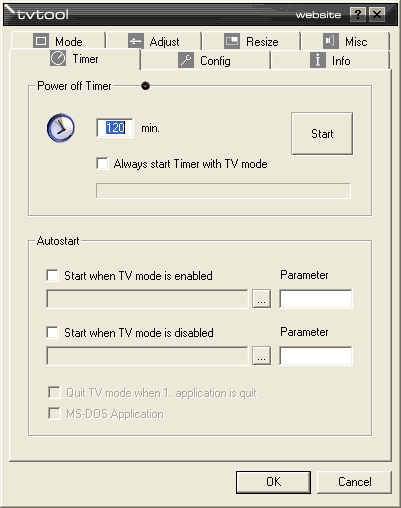This screenshot has height=508, width=401.
Task: Check Start when TV mode is enabled
Action: pyautogui.click(x=53, y=276)
